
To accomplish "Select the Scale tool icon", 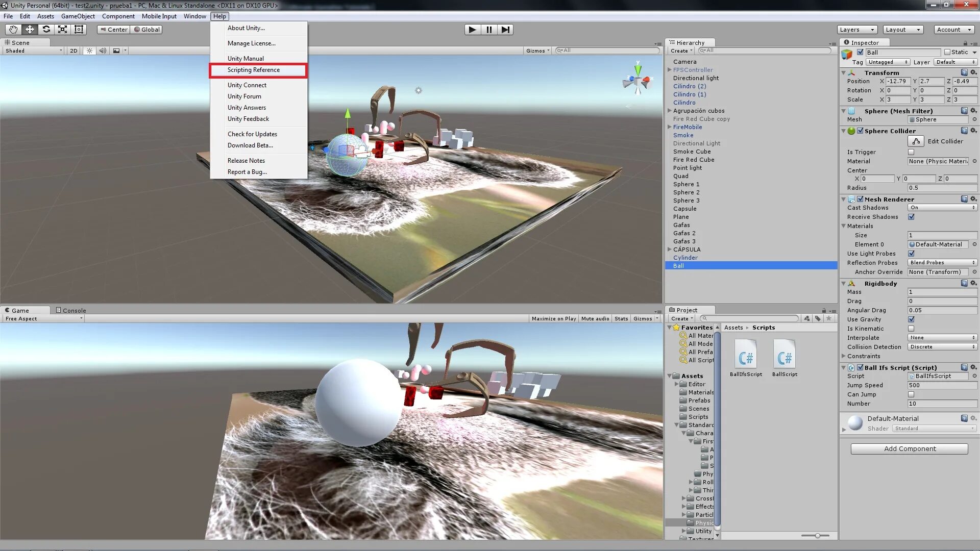I will [x=62, y=30].
